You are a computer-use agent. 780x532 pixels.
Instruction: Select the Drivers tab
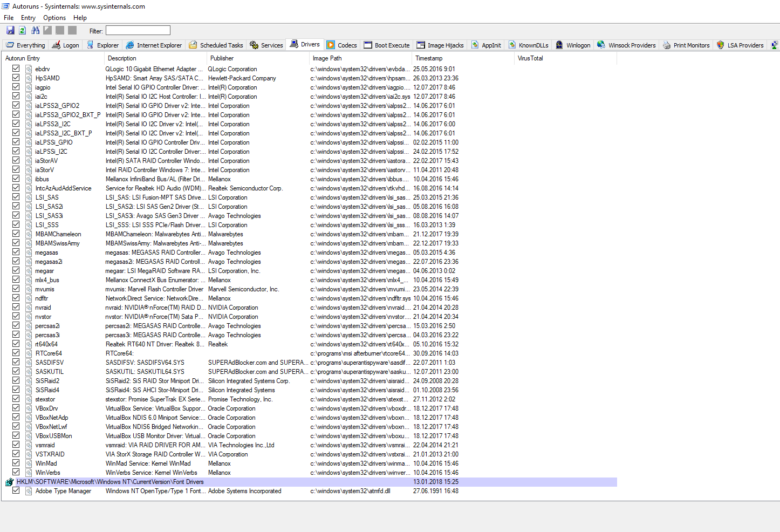pyautogui.click(x=305, y=45)
